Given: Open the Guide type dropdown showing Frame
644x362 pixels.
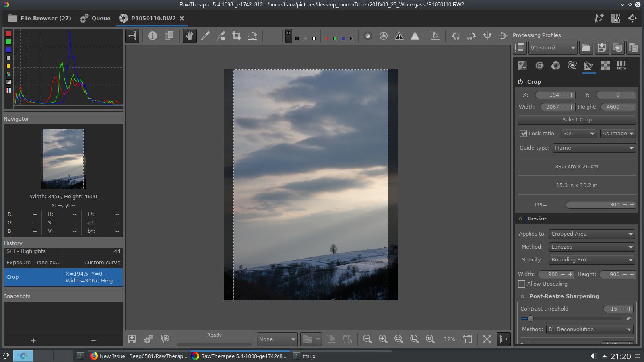Looking at the screenshot, I should point(593,148).
